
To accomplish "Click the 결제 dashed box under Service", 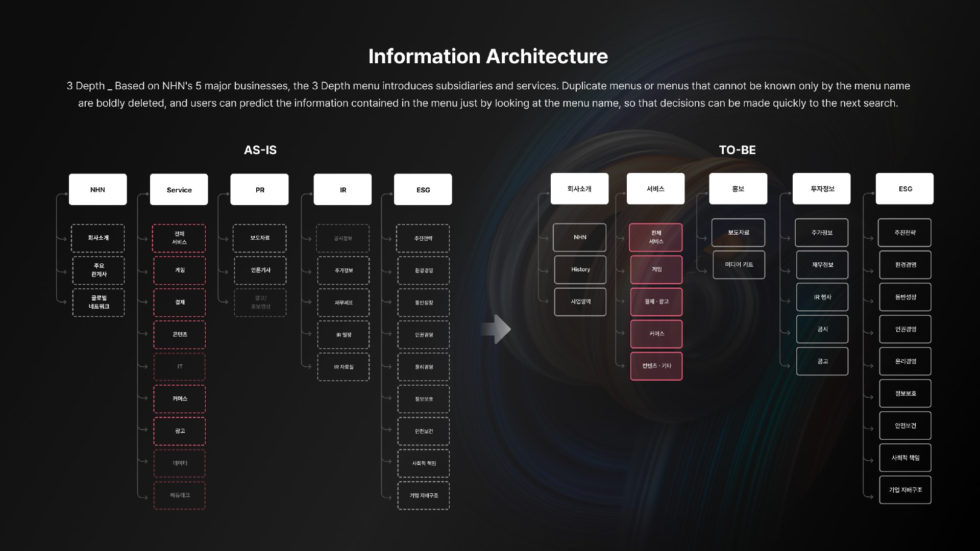I will click(180, 303).
